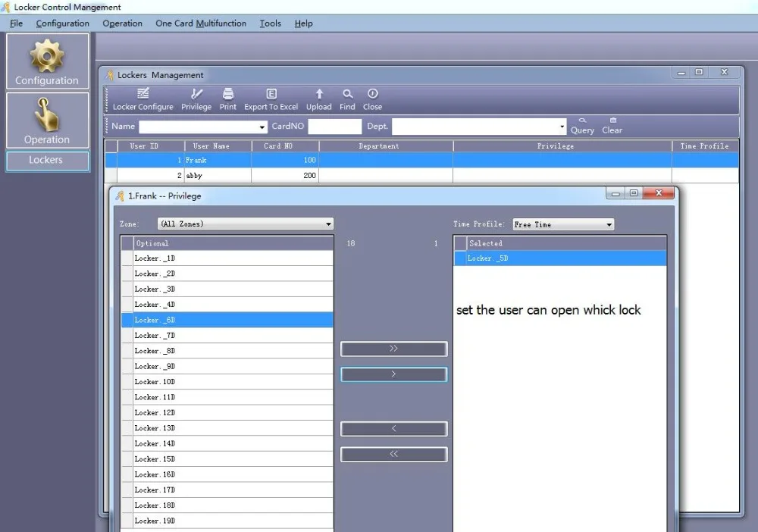Maximize the Frank Privilege dialog
Image resolution: width=758 pixels, height=532 pixels.
tap(634, 193)
